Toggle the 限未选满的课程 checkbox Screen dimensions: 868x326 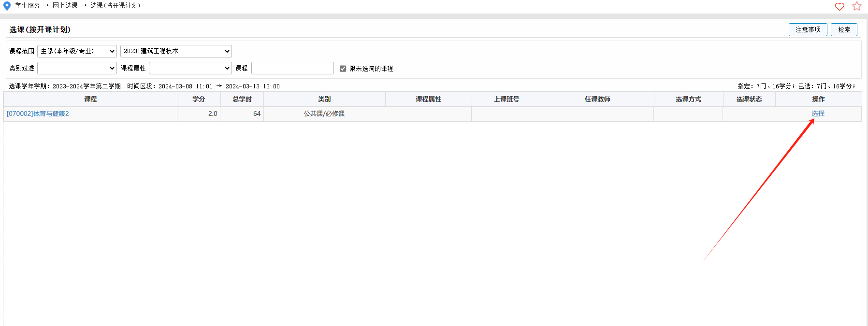click(343, 69)
